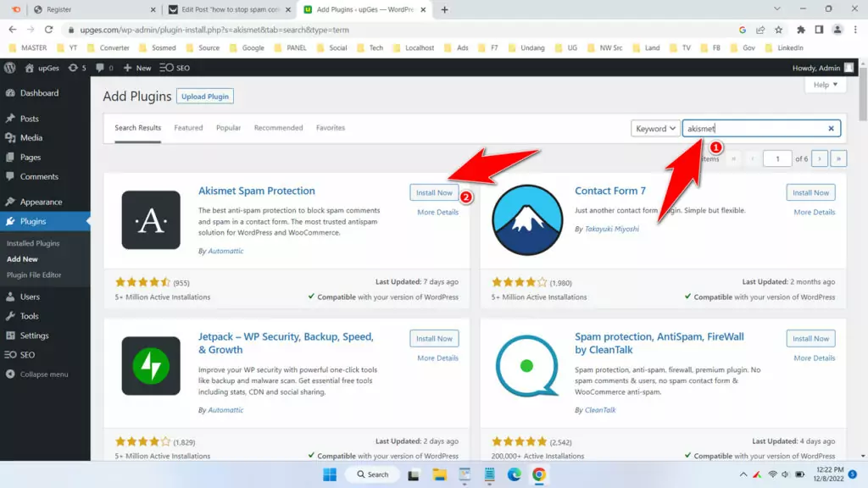This screenshot has width=868, height=488.
Task: Install the Akismet Spam Protection plugin
Action: coord(434,193)
